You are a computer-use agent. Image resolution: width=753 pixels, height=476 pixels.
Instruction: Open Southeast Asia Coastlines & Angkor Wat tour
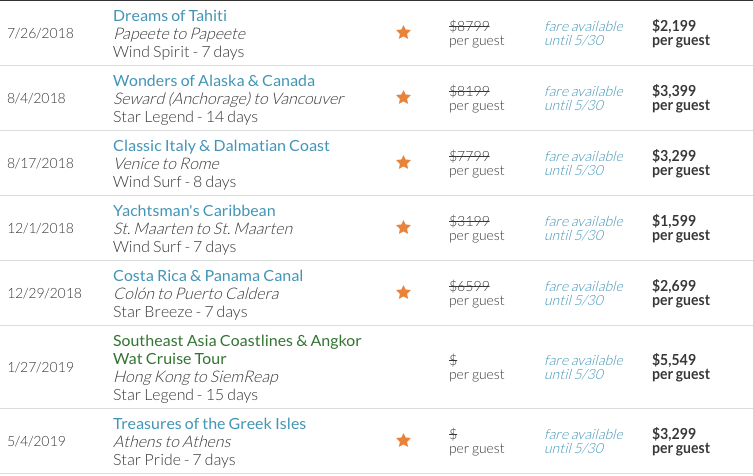pyautogui.click(x=237, y=349)
